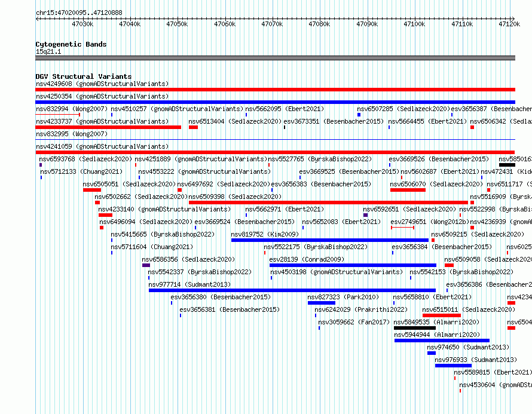Open nsv5662971 (Ebert2021) label
Image resolution: width=532 pixels, height=414 pixels.
click(285, 209)
